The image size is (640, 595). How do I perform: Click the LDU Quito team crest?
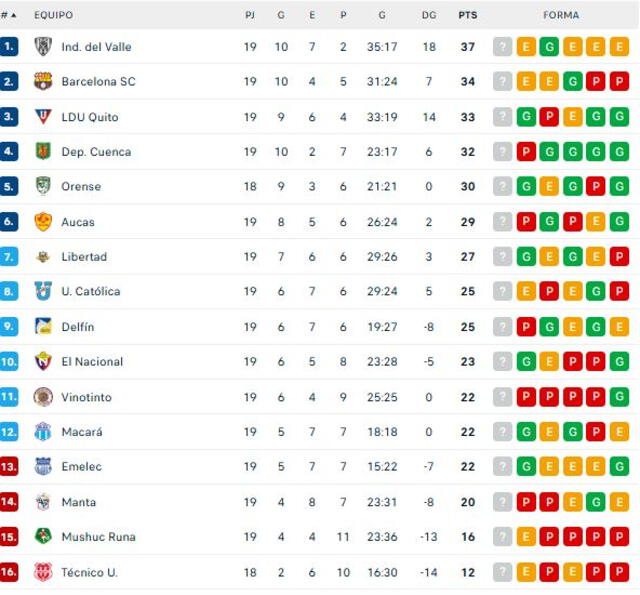tap(42, 117)
